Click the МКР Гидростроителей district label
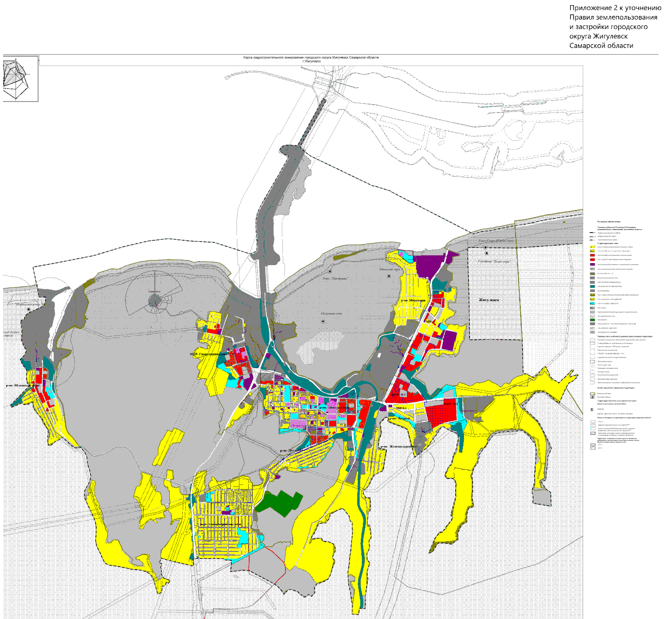This screenshot has width=672, height=619. [x=209, y=355]
